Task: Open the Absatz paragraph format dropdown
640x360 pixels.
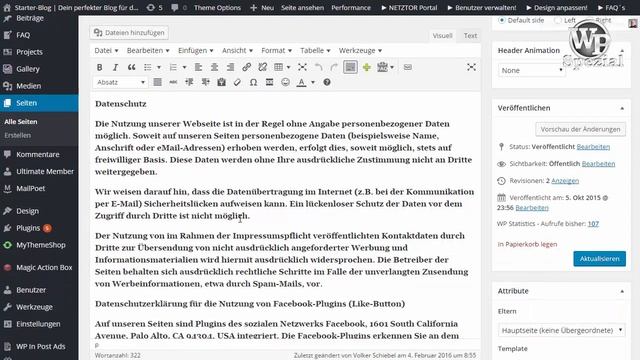Action: point(120,82)
